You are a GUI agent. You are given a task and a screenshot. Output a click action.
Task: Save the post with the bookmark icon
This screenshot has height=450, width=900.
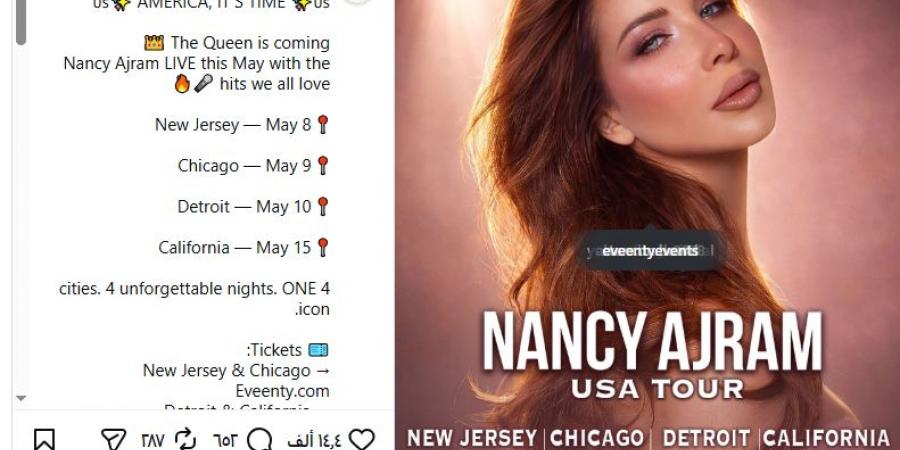pos(44,440)
